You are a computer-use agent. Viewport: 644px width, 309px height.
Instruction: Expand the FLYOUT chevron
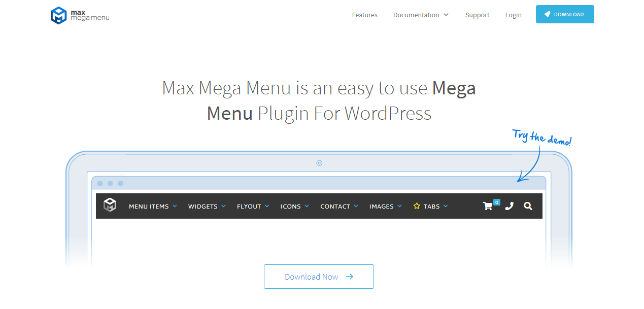coord(267,206)
